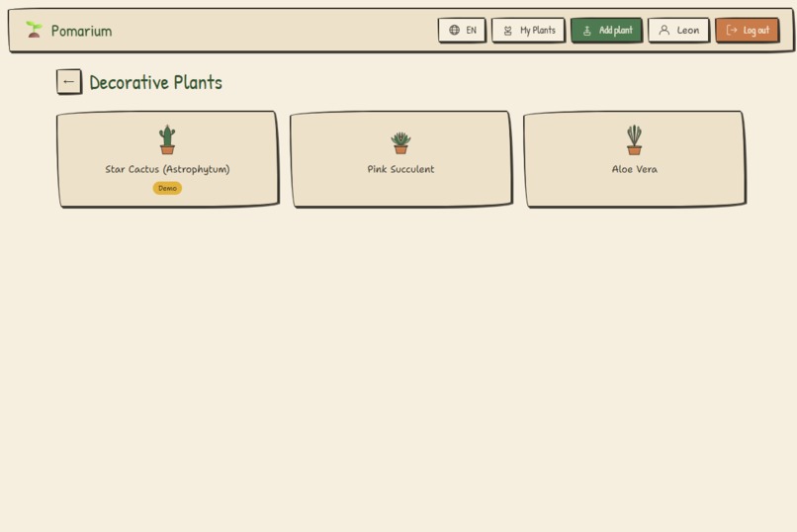Open the Pink Succulent name label

pos(400,169)
